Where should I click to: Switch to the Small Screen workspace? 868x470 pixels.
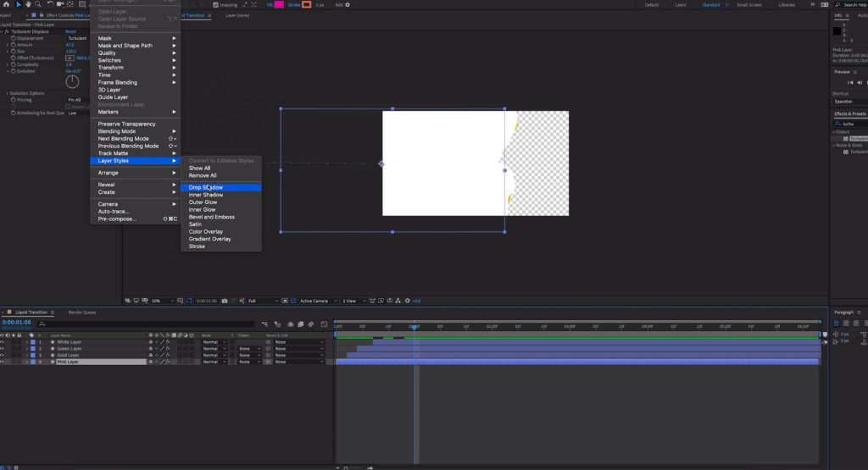coord(748,4)
